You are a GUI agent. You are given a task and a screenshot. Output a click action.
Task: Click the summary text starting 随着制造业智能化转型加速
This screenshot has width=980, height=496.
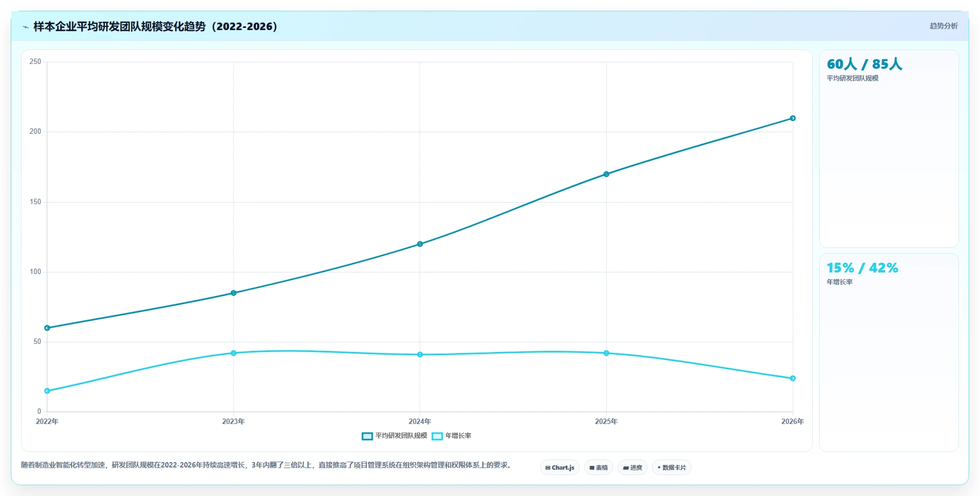coord(266,465)
